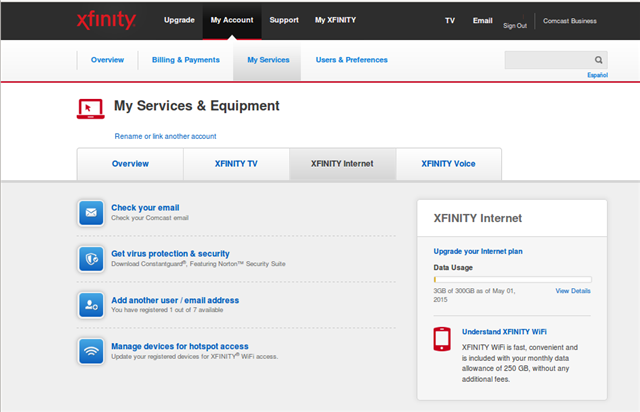The image size is (640, 412).
Task: Open the Comcast Business link
Action: [569, 21]
